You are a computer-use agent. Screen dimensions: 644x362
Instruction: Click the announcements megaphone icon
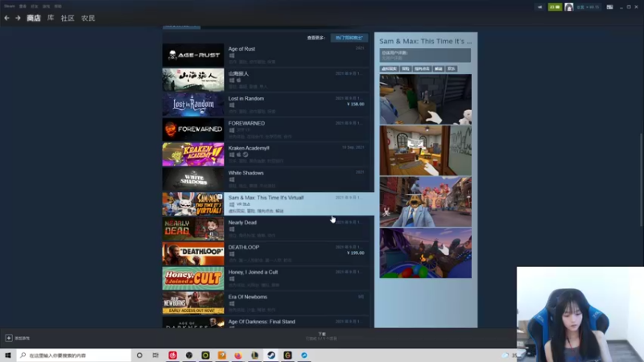pos(539,7)
